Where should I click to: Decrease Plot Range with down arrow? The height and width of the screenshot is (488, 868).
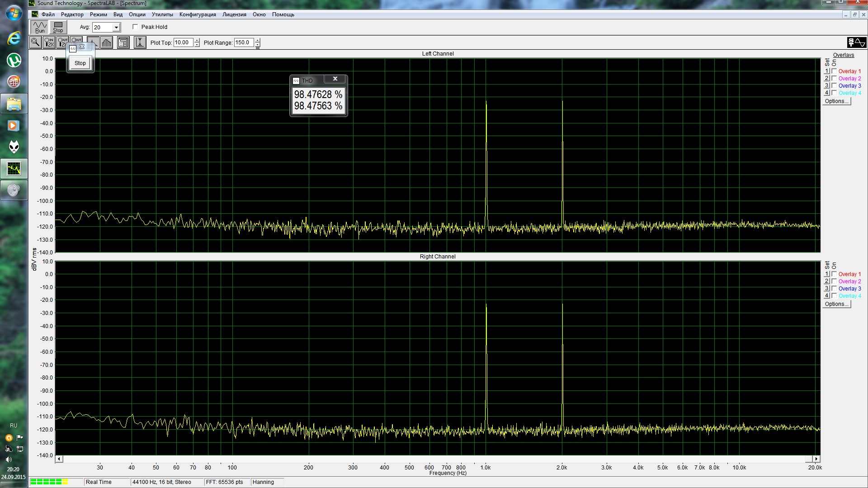(257, 45)
